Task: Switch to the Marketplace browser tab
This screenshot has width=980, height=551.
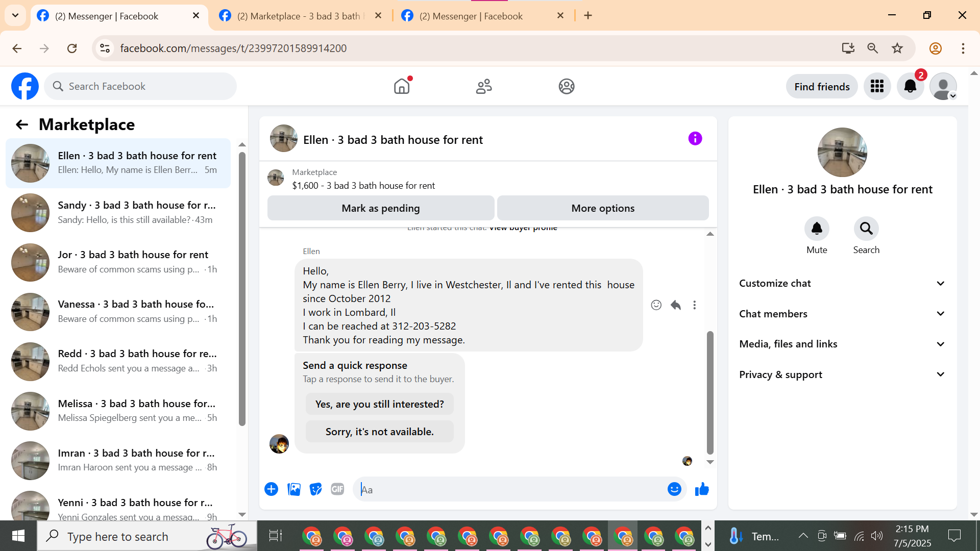Action: [x=299, y=16]
